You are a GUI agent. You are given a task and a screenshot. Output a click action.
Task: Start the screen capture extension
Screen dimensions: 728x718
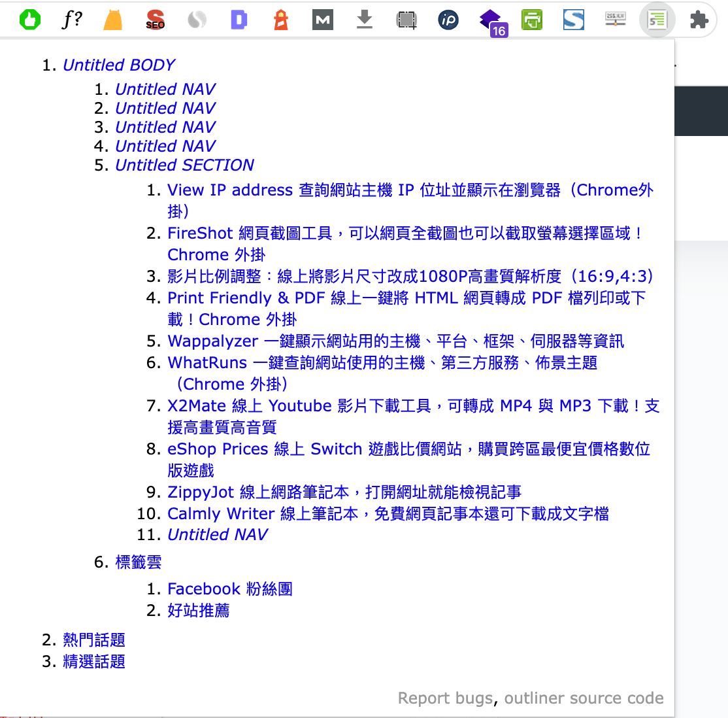coord(406,20)
